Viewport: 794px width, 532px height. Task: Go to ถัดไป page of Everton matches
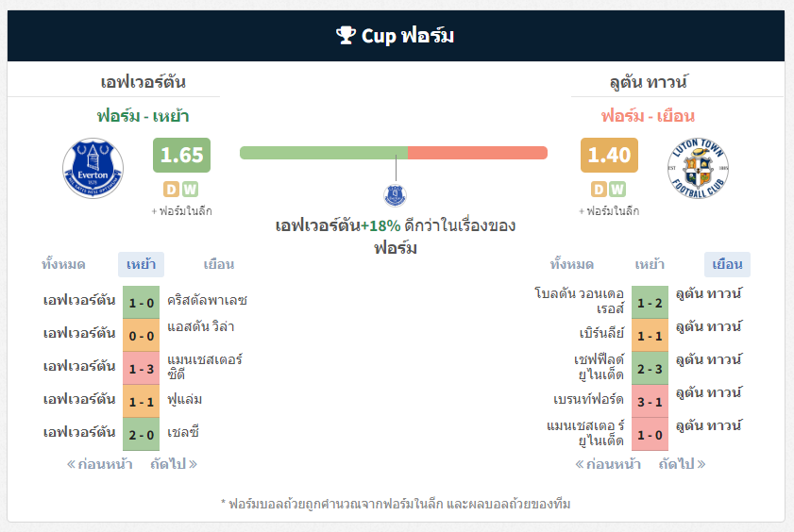pyautogui.click(x=174, y=464)
